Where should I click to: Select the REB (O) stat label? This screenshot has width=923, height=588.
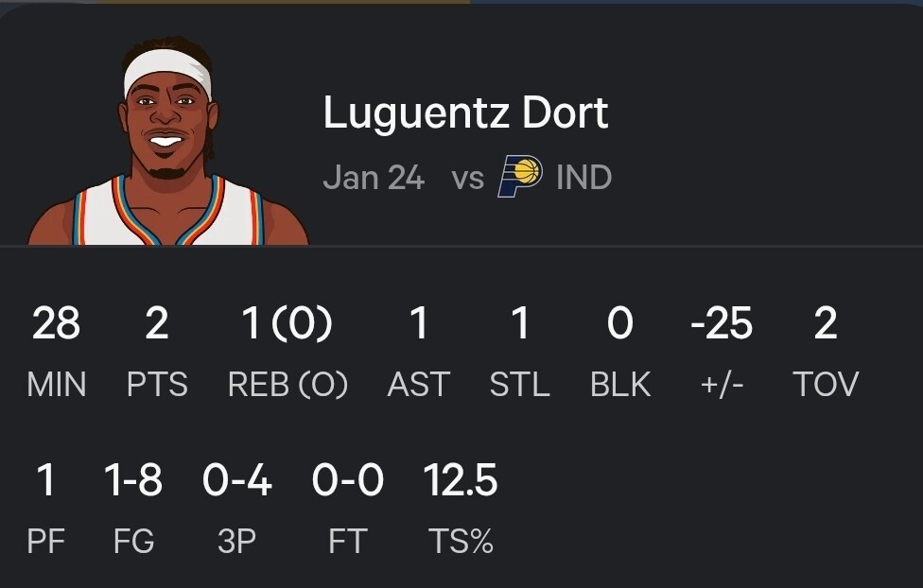287,385
